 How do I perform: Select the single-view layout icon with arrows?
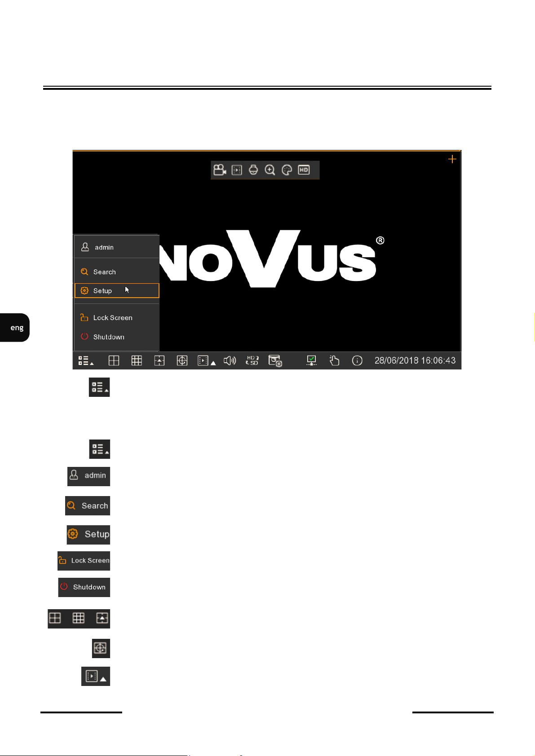[159, 360]
